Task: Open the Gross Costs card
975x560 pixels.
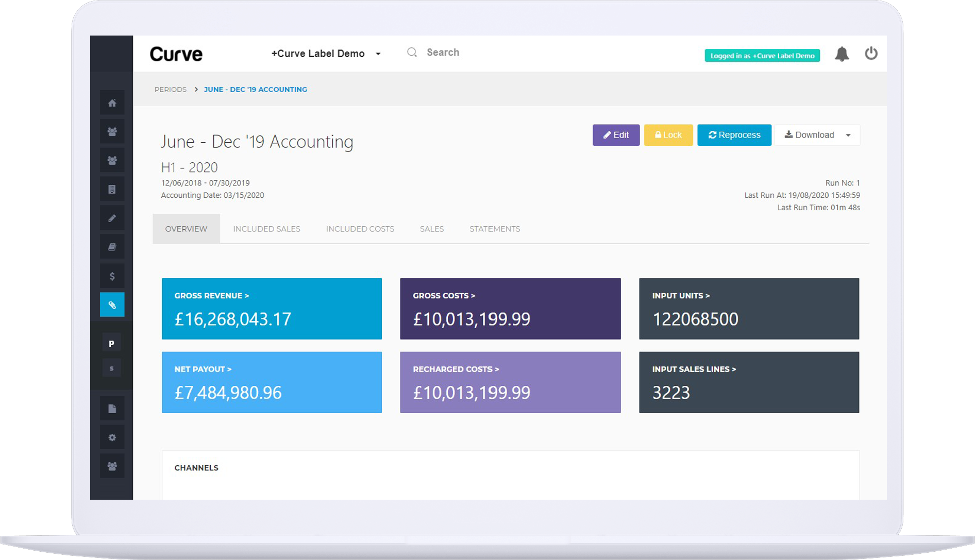Action: tap(510, 309)
